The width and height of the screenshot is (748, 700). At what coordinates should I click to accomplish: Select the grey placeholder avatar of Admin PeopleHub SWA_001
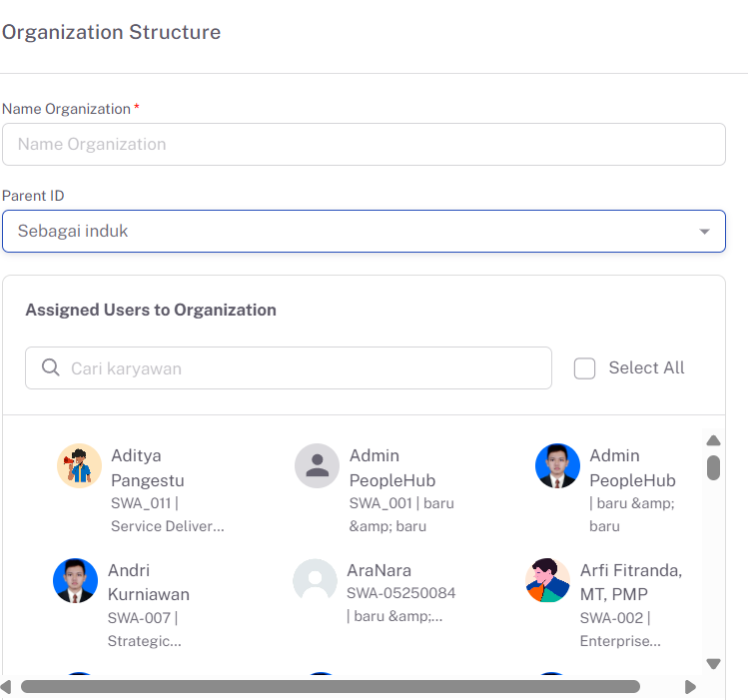317,466
